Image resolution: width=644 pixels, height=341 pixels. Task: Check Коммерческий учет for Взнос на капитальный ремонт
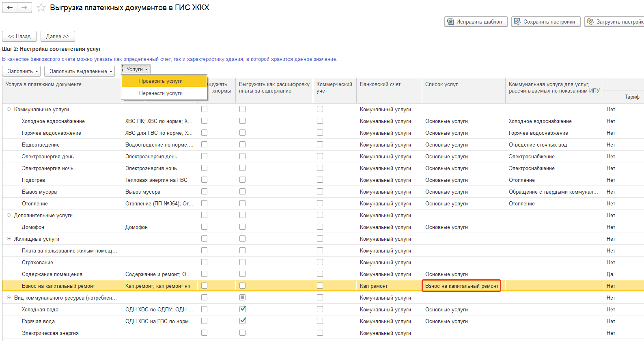pyautogui.click(x=320, y=285)
